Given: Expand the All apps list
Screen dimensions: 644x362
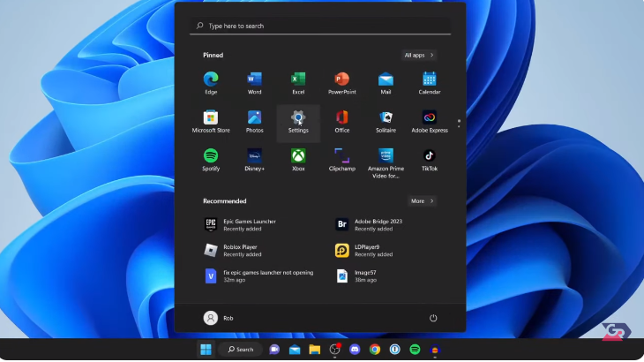Looking at the screenshot, I should click(418, 55).
